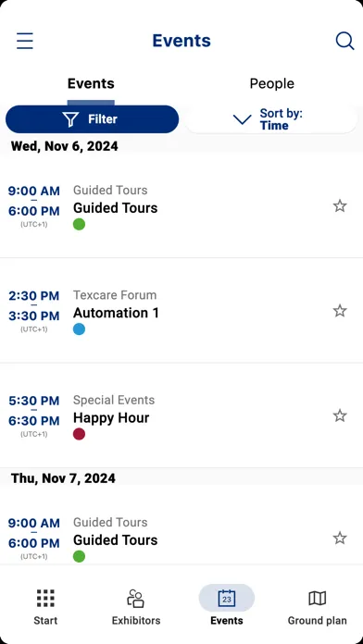
Task: Switch to the People tab
Action: [x=271, y=84]
